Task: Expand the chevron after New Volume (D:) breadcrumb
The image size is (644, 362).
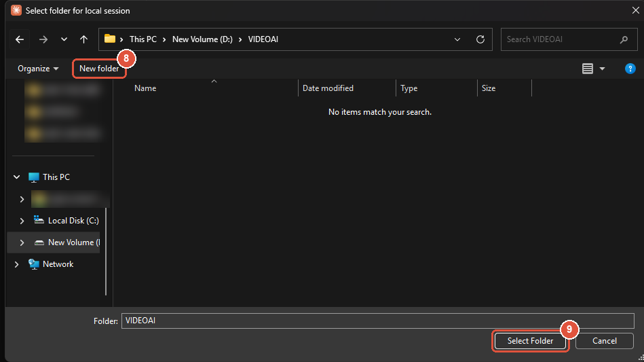Action: coord(240,39)
